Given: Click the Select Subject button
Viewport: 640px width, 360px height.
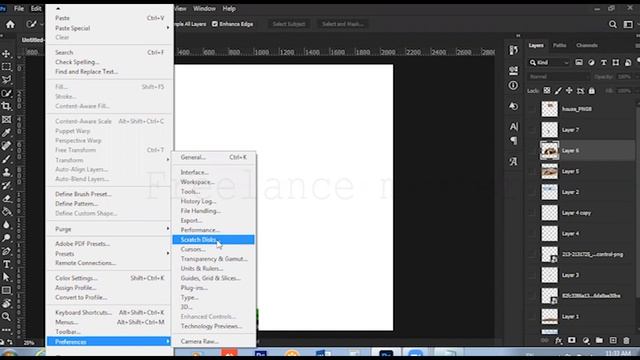Looking at the screenshot, I should tap(289, 24).
